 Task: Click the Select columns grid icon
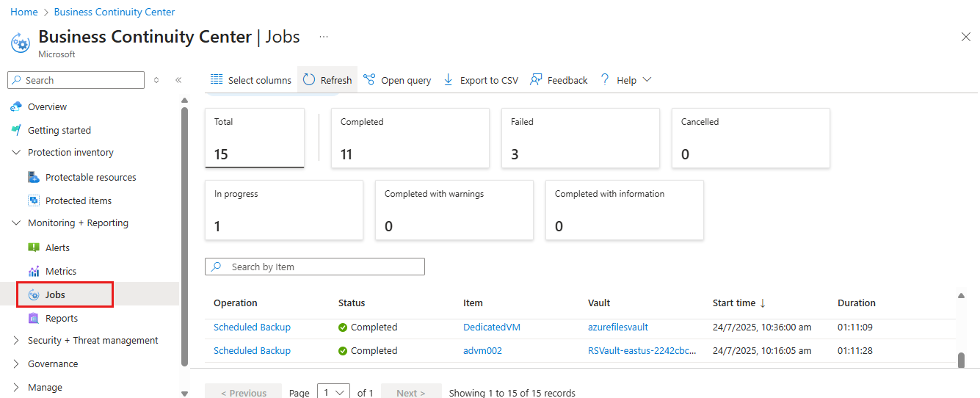(x=217, y=79)
